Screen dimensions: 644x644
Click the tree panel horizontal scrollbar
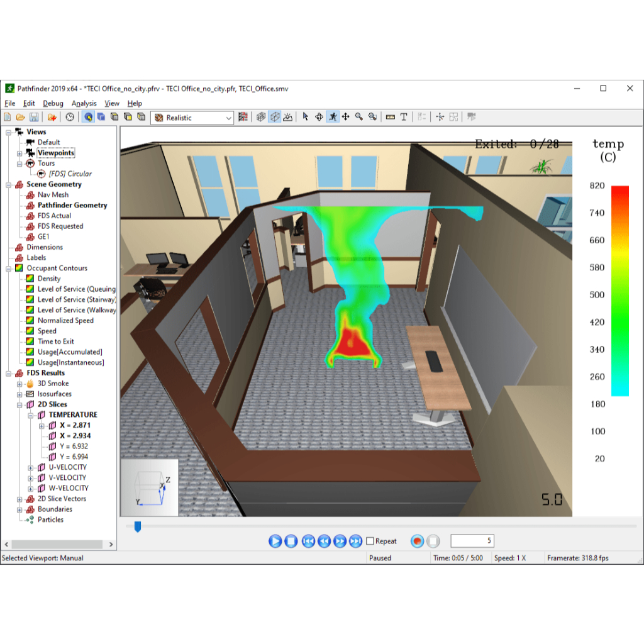click(x=57, y=544)
